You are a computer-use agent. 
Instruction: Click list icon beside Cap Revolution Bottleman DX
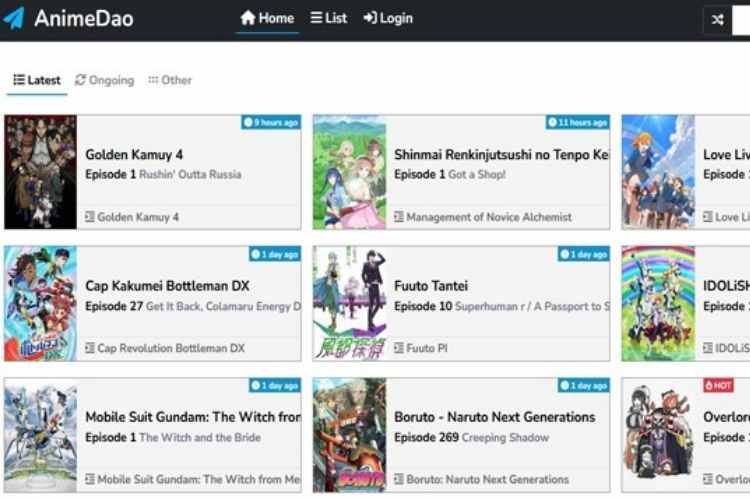90,348
